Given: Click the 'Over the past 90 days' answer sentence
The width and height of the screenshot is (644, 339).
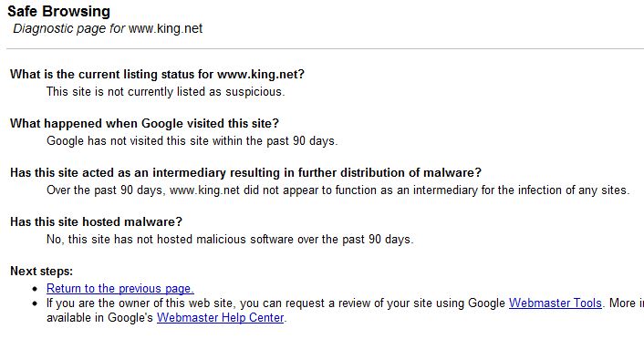Looking at the screenshot, I should pos(338,190).
